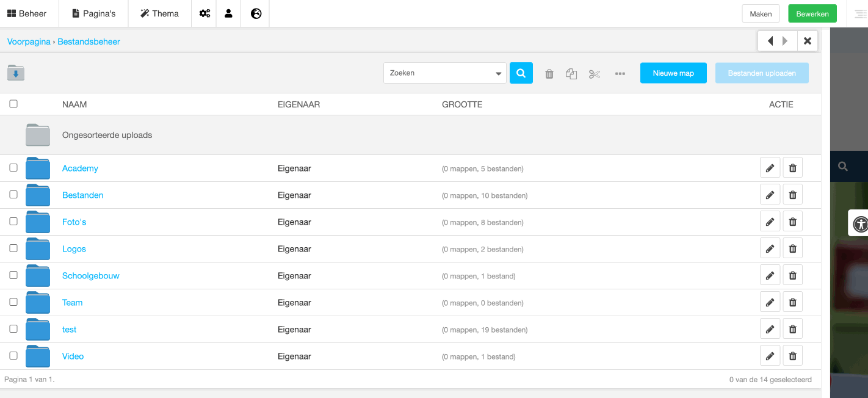Click the toolbar trash delete icon
The height and width of the screenshot is (398, 868).
coord(549,74)
